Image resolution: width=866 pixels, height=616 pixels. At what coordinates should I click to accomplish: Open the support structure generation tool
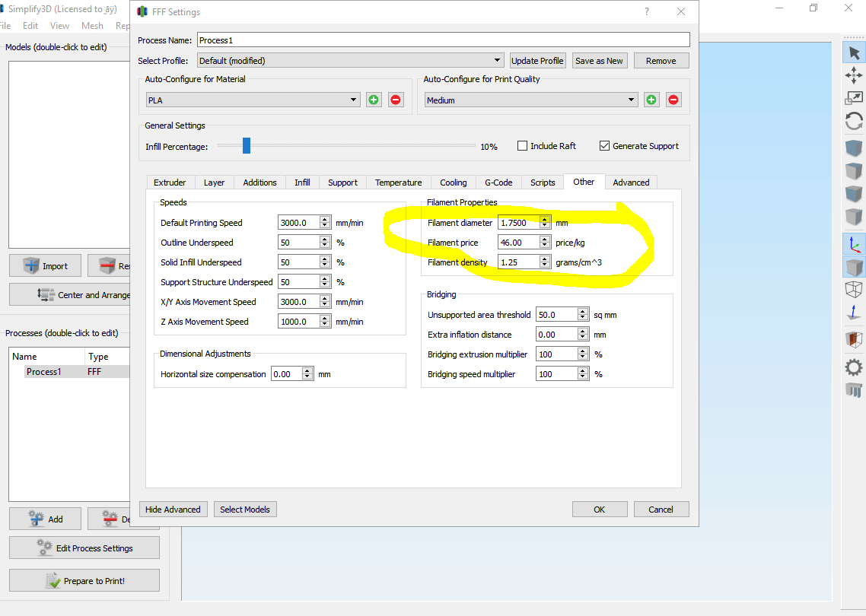point(854,389)
